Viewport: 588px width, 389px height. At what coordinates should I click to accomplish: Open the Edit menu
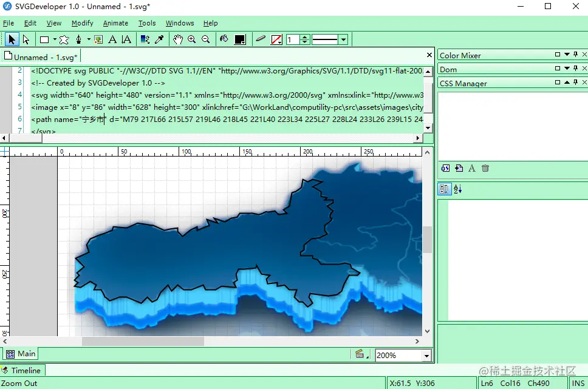pos(30,23)
